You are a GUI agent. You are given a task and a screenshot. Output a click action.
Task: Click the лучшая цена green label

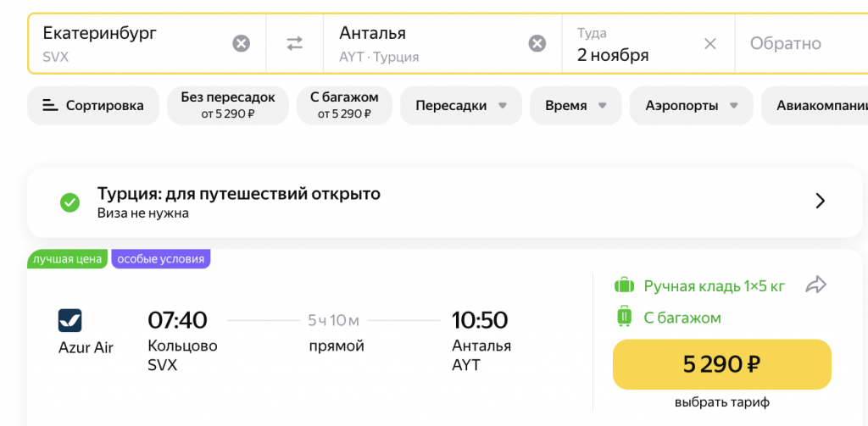tap(68, 259)
